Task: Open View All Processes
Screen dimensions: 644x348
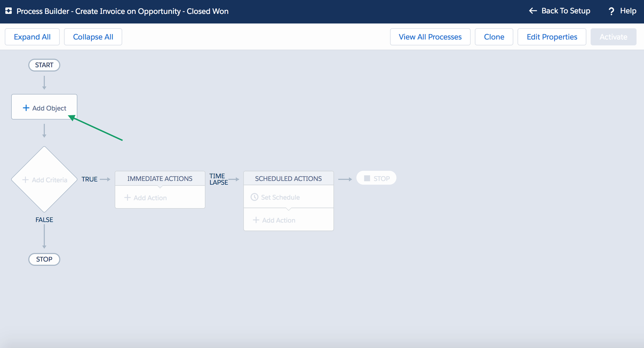Action: pyautogui.click(x=430, y=37)
